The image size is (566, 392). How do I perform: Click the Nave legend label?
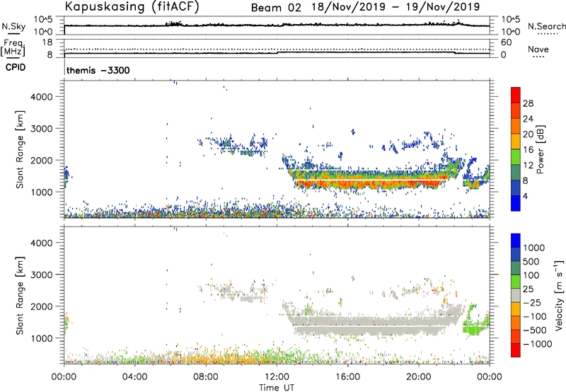[538, 49]
